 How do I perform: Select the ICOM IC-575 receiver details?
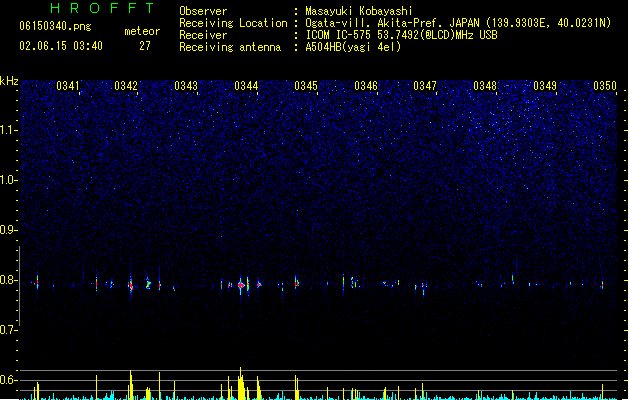tap(401, 35)
